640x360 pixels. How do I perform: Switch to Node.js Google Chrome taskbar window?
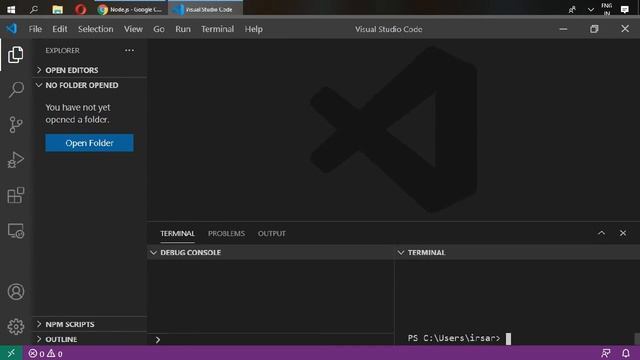[131, 9]
